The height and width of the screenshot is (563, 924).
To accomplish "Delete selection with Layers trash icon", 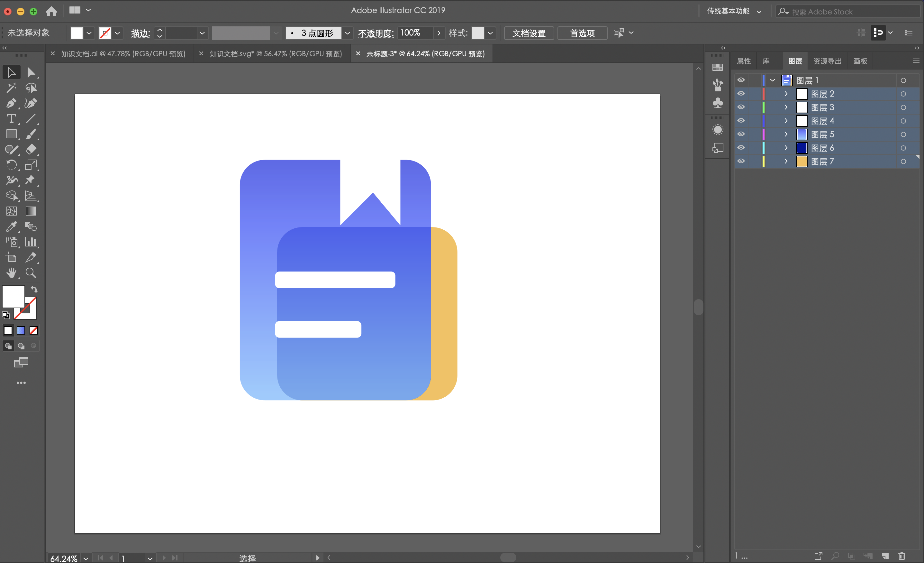I will point(902,556).
